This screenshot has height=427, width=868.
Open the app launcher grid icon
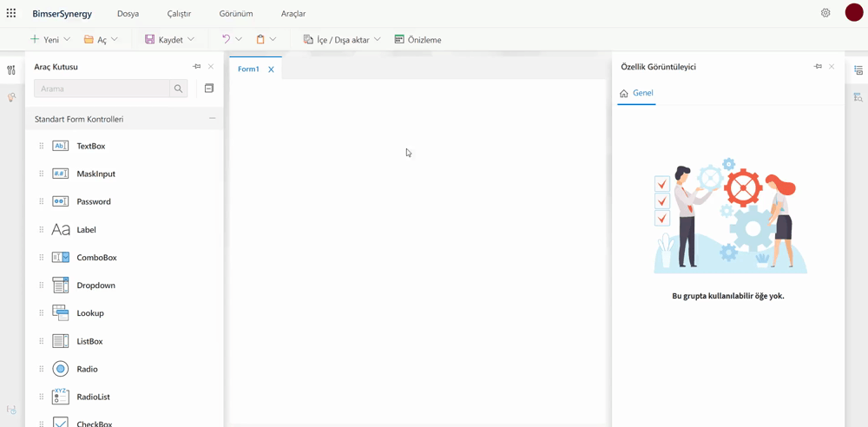11,14
